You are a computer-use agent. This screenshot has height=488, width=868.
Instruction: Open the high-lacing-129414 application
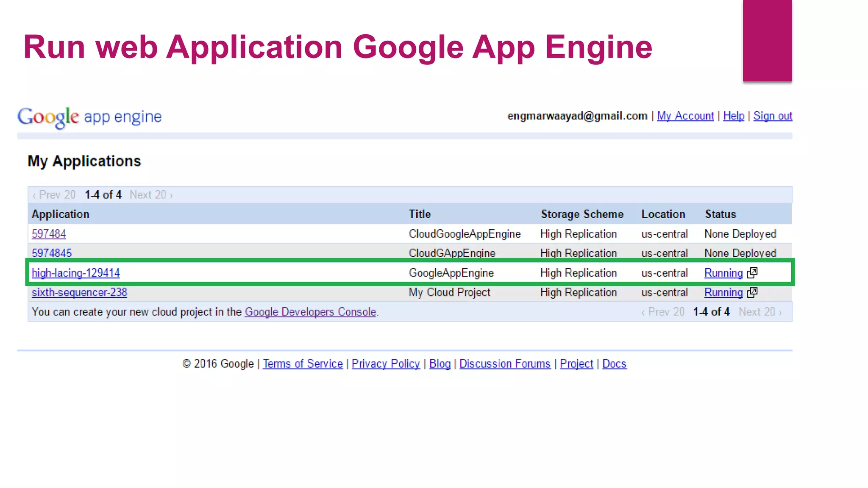pyautogui.click(x=76, y=273)
